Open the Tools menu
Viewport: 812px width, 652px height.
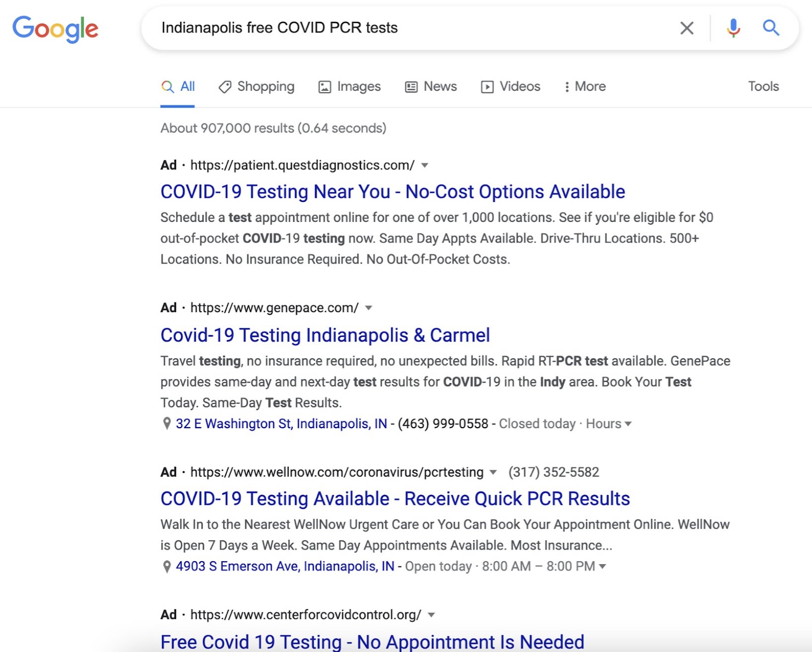coord(763,86)
